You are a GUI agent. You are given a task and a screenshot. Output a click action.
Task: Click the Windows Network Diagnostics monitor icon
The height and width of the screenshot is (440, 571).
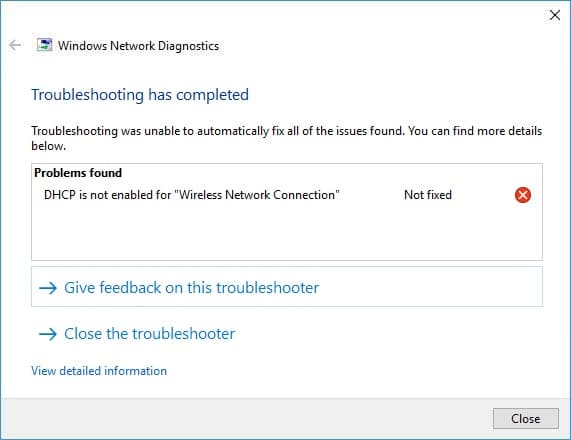[x=44, y=45]
